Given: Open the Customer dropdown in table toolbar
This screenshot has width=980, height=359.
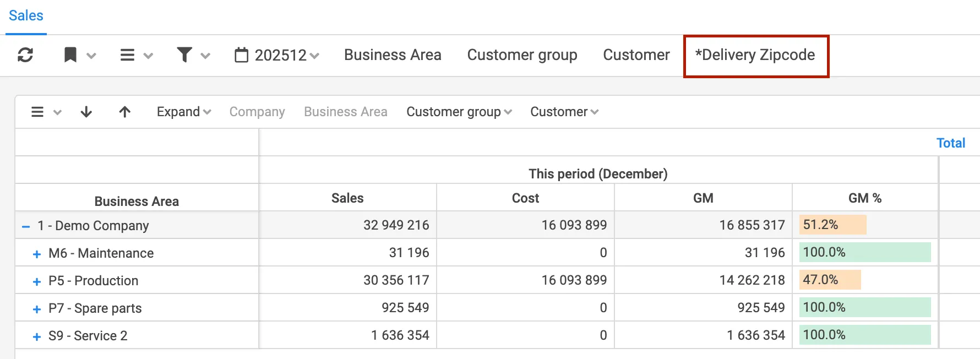Looking at the screenshot, I should pyautogui.click(x=564, y=112).
